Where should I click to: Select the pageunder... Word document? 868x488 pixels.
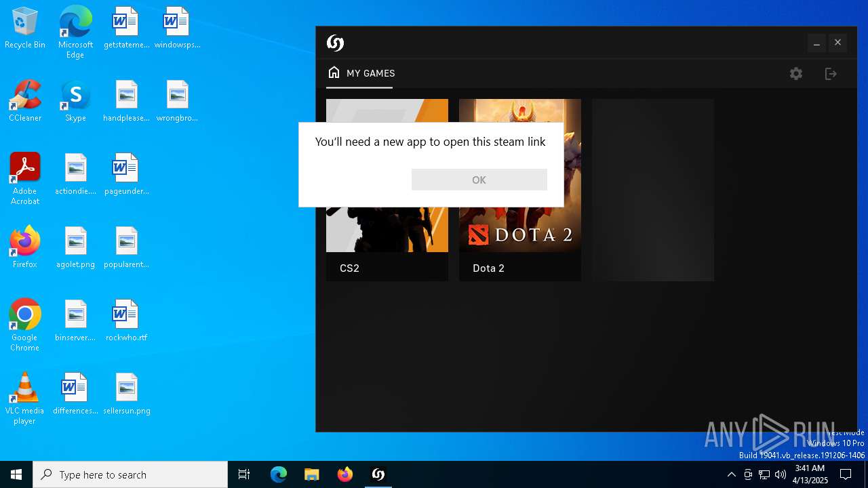click(x=126, y=175)
